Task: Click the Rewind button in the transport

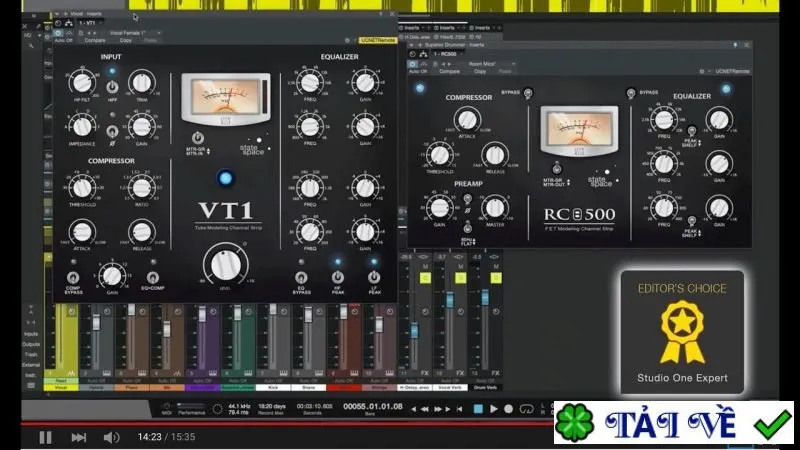Action: coord(424,409)
